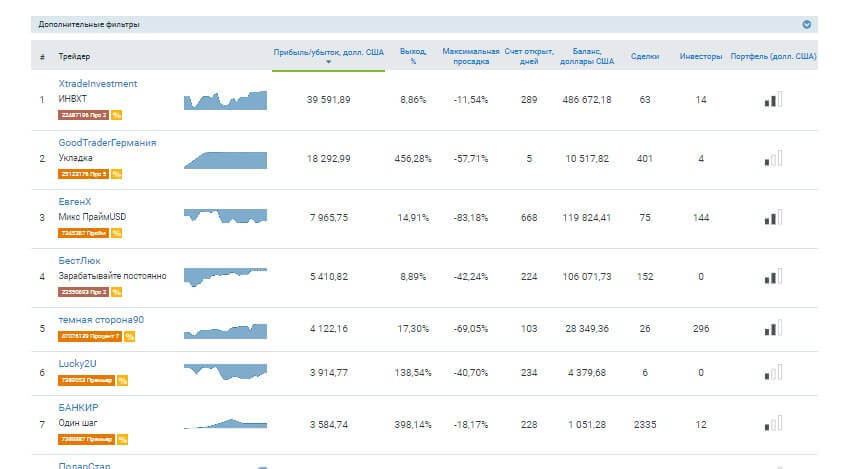Open the БАНКИР trader profile
This screenshot has width=844, height=469.
(79, 407)
